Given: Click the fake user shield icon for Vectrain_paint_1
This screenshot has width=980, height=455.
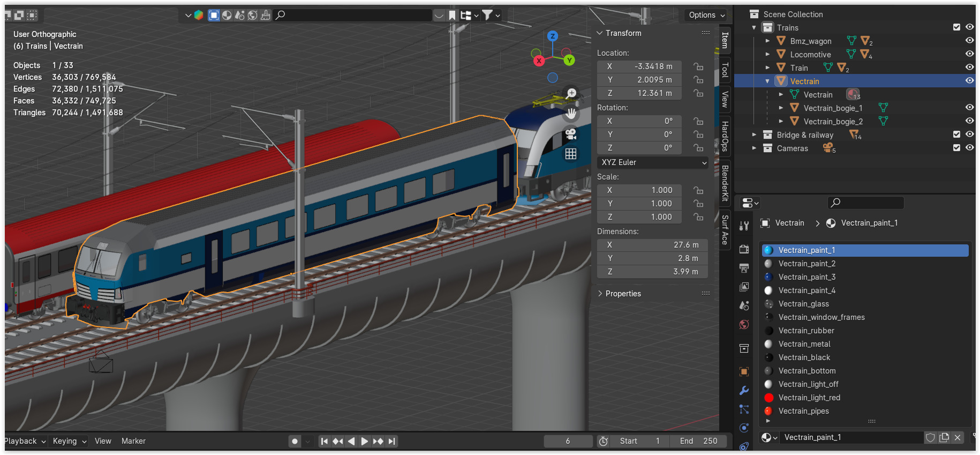Looking at the screenshot, I should (x=931, y=437).
